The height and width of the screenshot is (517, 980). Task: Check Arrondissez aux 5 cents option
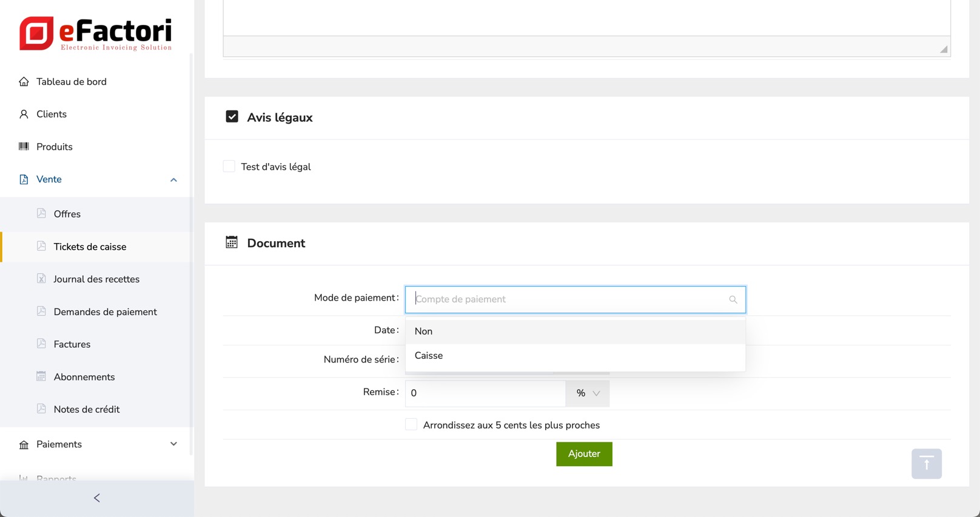point(411,424)
